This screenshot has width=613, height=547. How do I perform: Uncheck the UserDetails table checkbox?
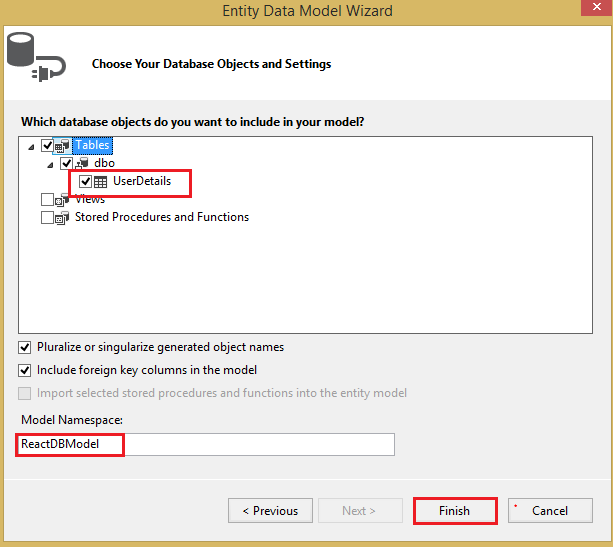85,182
